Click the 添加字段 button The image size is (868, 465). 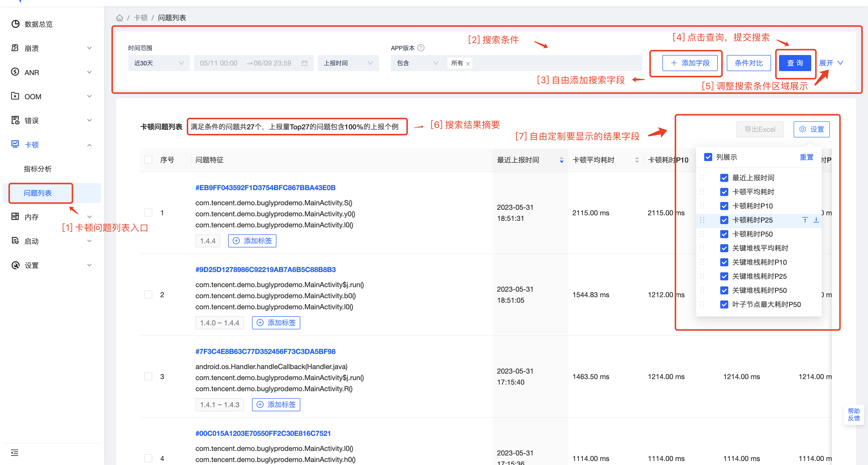click(690, 63)
